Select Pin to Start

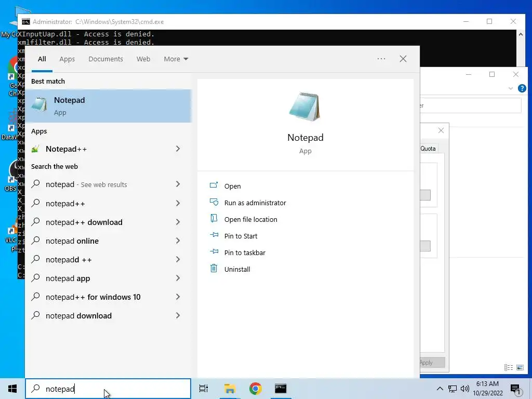click(241, 236)
